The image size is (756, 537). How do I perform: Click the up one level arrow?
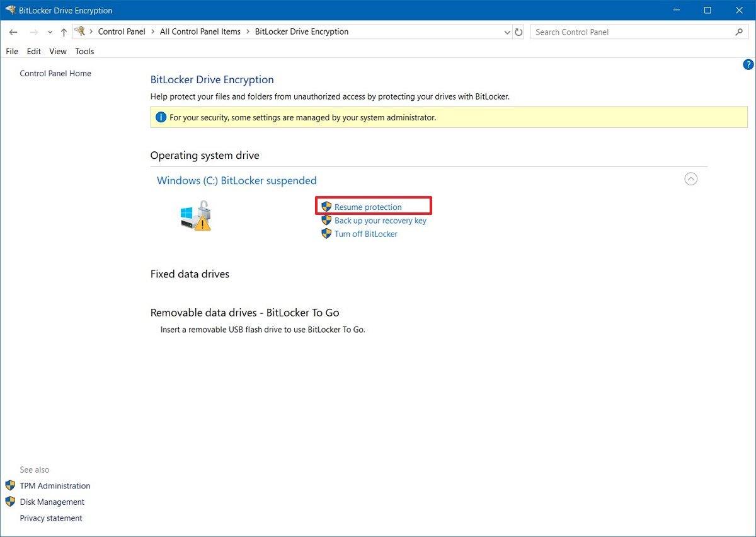point(63,32)
